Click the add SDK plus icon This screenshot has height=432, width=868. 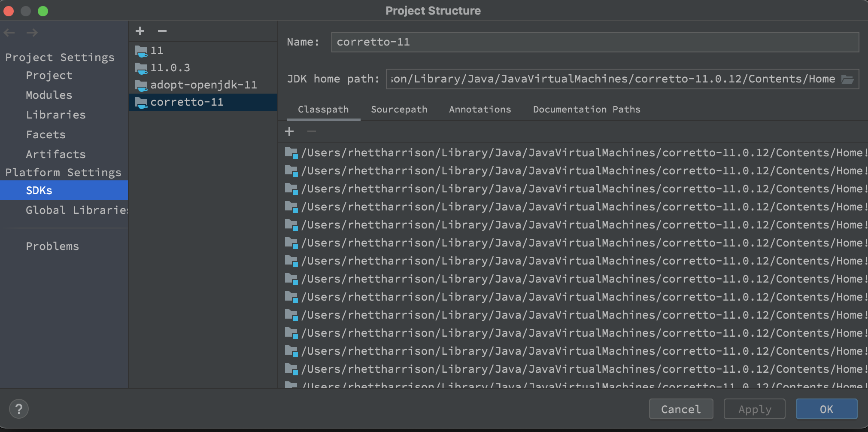coord(140,31)
